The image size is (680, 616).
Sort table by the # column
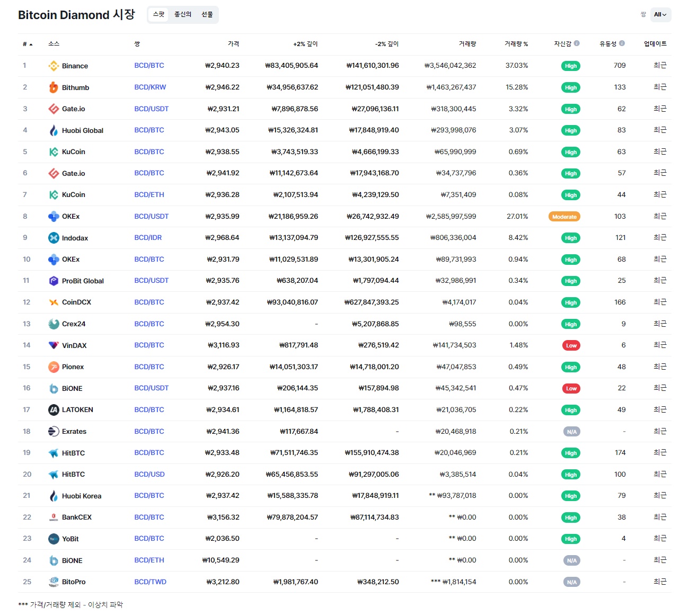point(28,44)
